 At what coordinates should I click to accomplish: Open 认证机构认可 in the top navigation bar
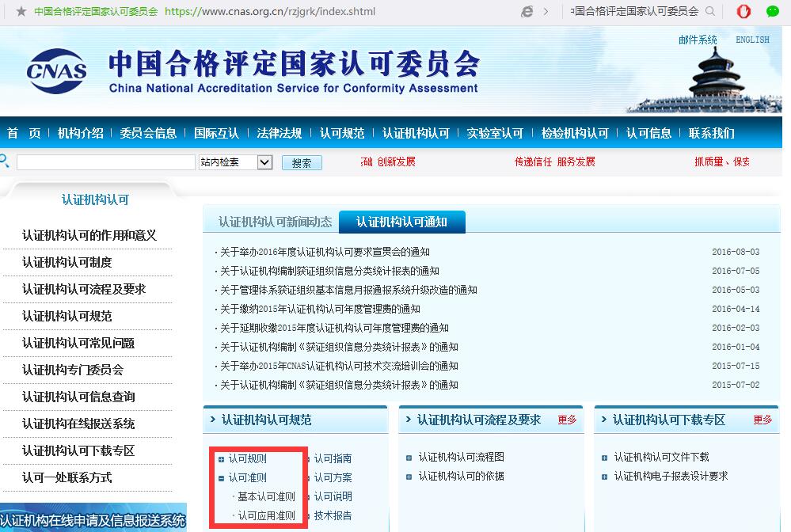(416, 133)
